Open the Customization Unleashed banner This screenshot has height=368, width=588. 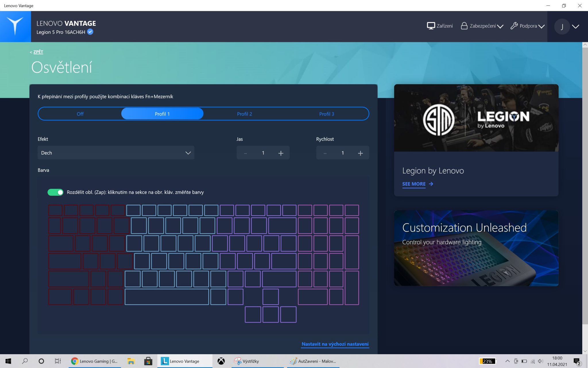pyautogui.click(x=476, y=248)
